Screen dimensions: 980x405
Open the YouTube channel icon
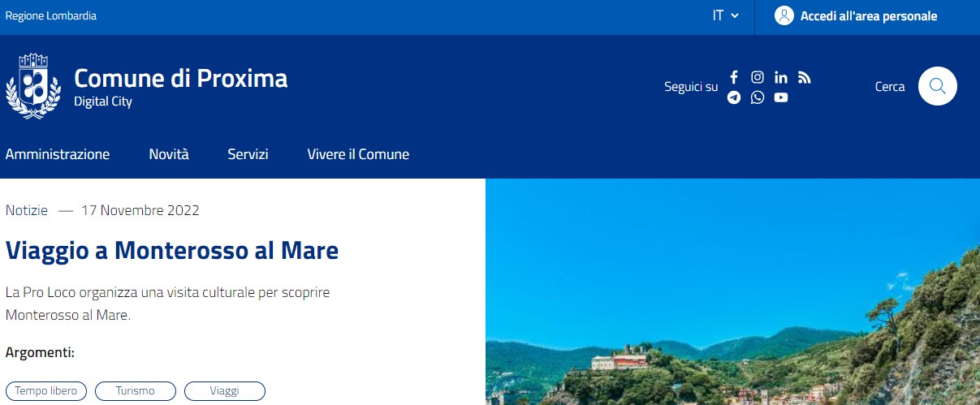tap(781, 97)
